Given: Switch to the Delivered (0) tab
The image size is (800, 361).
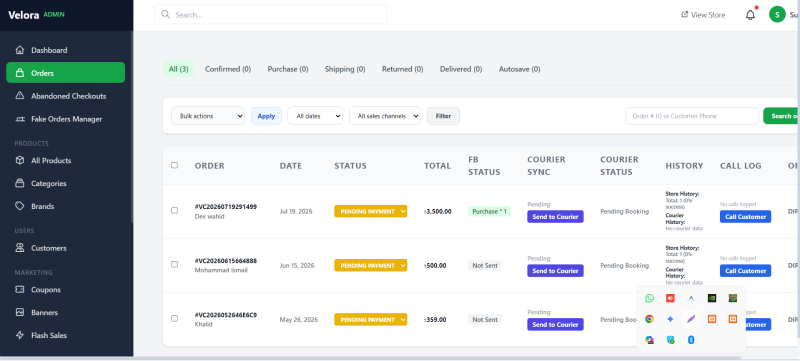Looking at the screenshot, I should point(461,69).
